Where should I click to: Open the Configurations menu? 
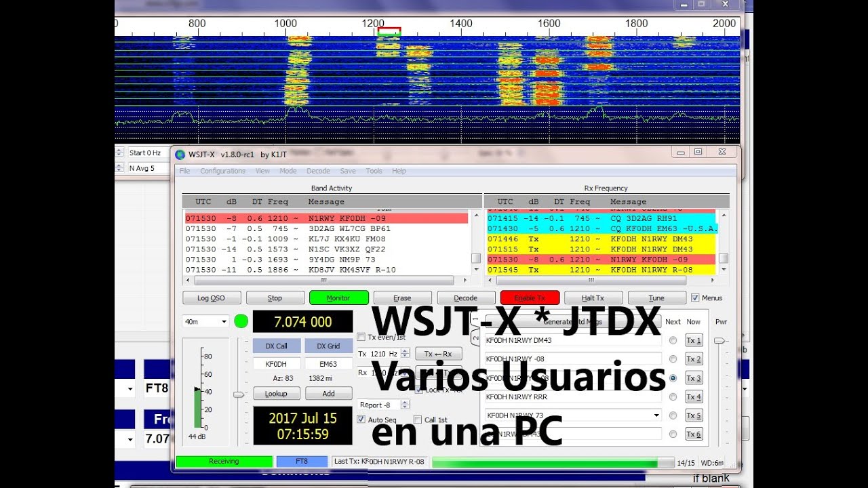click(222, 171)
